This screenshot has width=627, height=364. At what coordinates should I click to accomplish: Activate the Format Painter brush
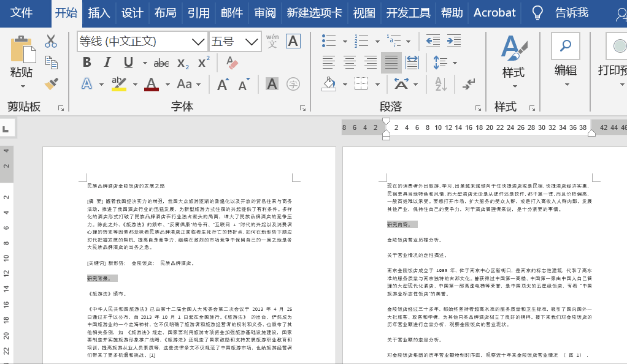pyautogui.click(x=51, y=83)
